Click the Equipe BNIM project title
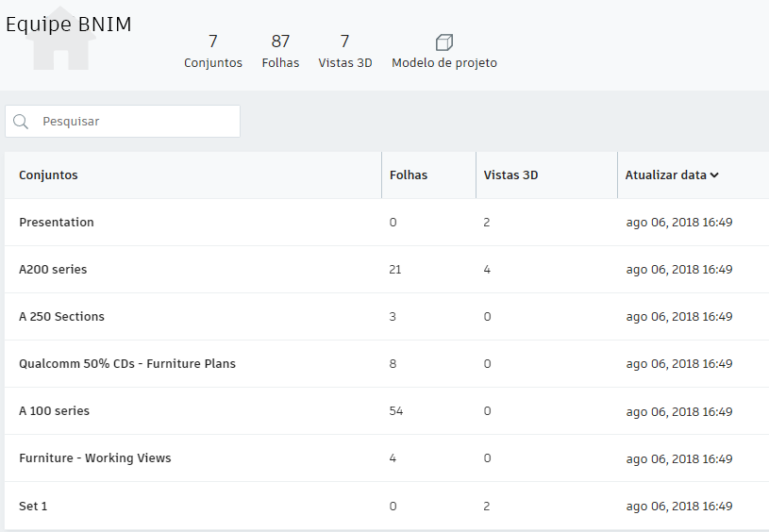 coord(69,25)
